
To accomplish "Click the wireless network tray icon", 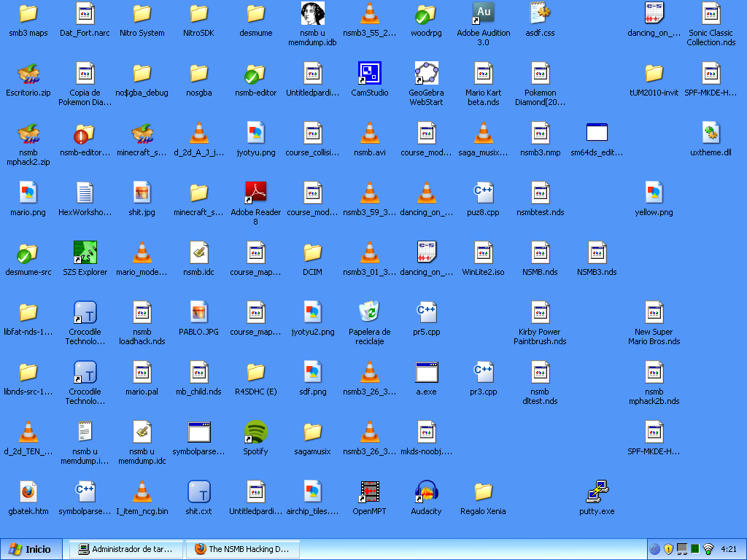I will [708, 549].
